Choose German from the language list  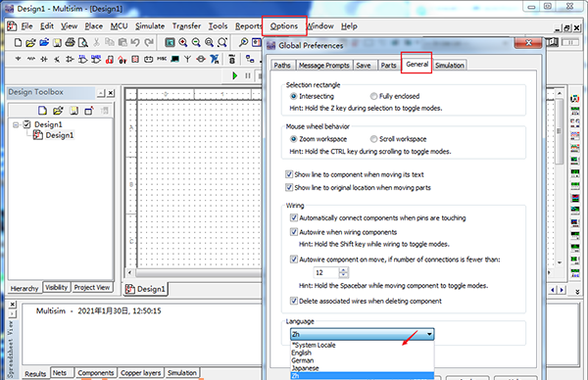click(363, 360)
